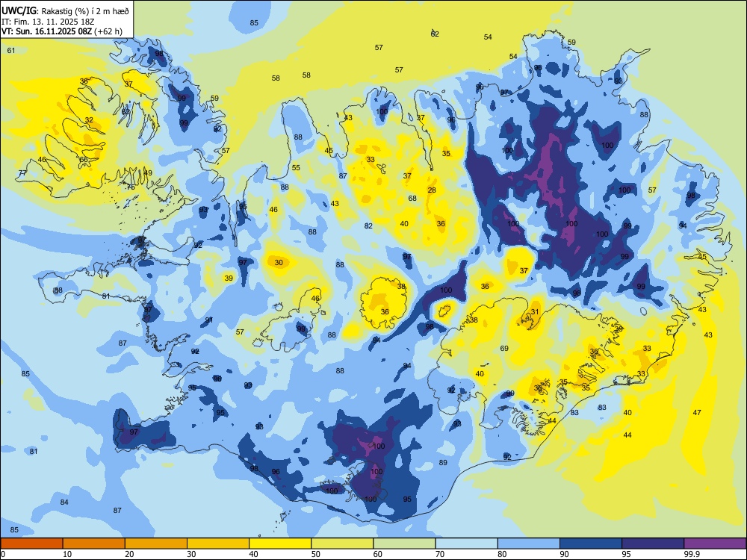The image size is (747, 560).
Task: Click the dark orange 0–10 legend swatch
Action: [31, 544]
